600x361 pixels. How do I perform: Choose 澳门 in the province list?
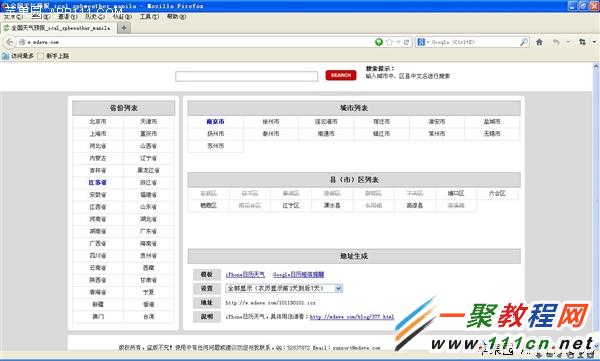click(x=98, y=317)
